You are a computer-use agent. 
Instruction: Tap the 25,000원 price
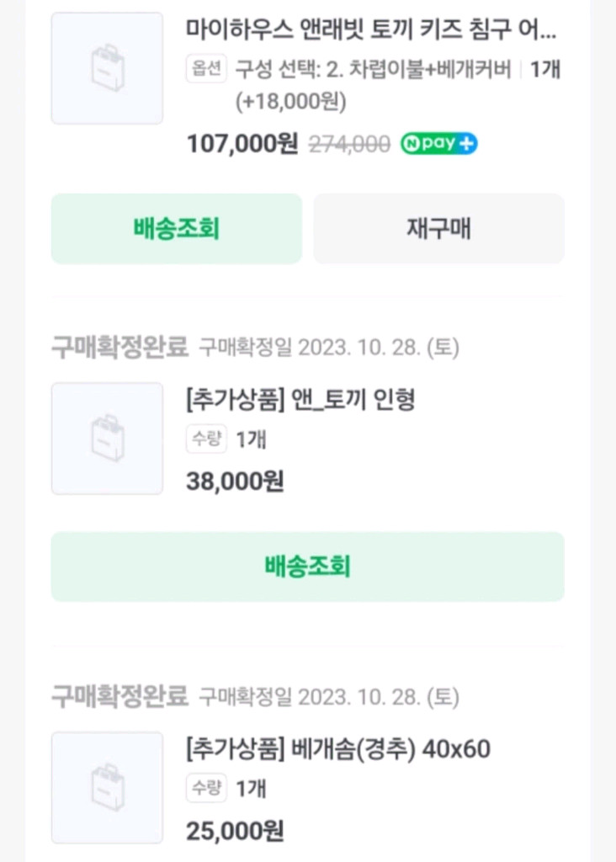click(235, 831)
